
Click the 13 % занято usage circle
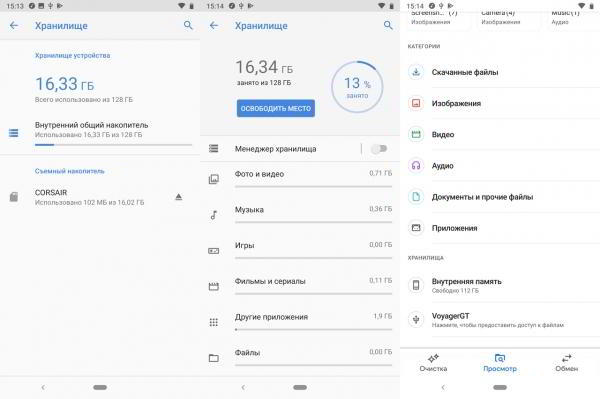click(357, 87)
